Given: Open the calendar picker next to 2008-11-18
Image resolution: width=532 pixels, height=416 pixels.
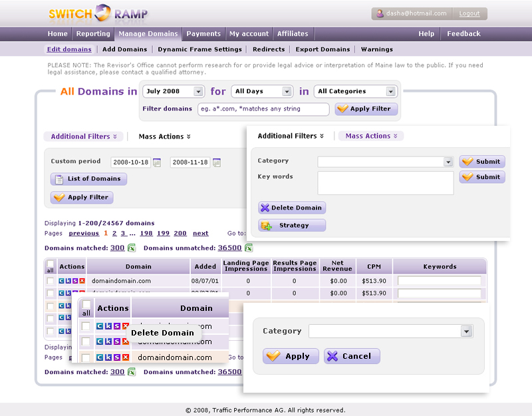Looking at the screenshot, I should [217, 162].
